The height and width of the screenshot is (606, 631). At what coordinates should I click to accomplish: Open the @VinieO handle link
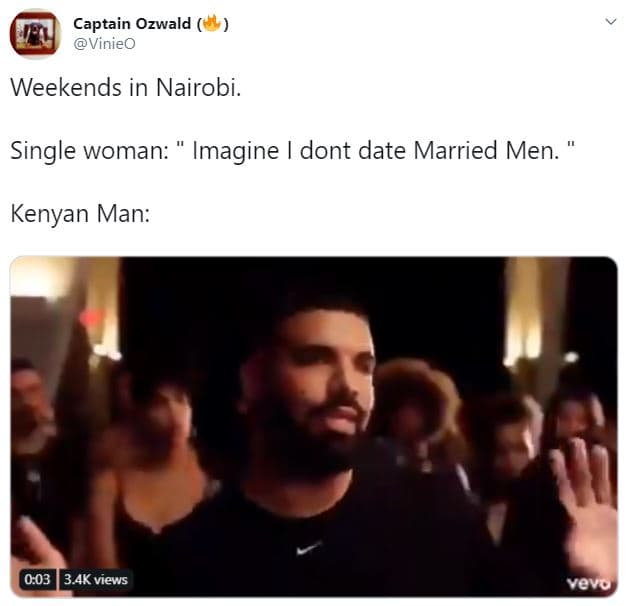[104, 43]
